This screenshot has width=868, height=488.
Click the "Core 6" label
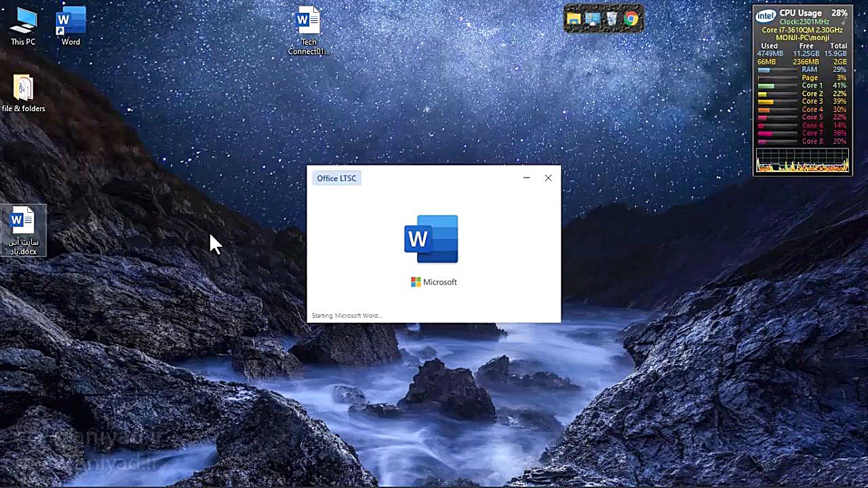coord(812,126)
